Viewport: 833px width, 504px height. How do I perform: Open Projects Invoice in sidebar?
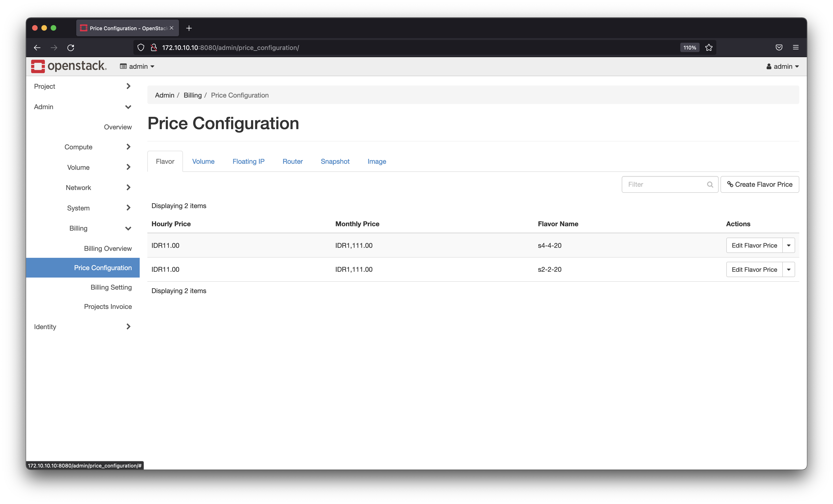pos(108,307)
